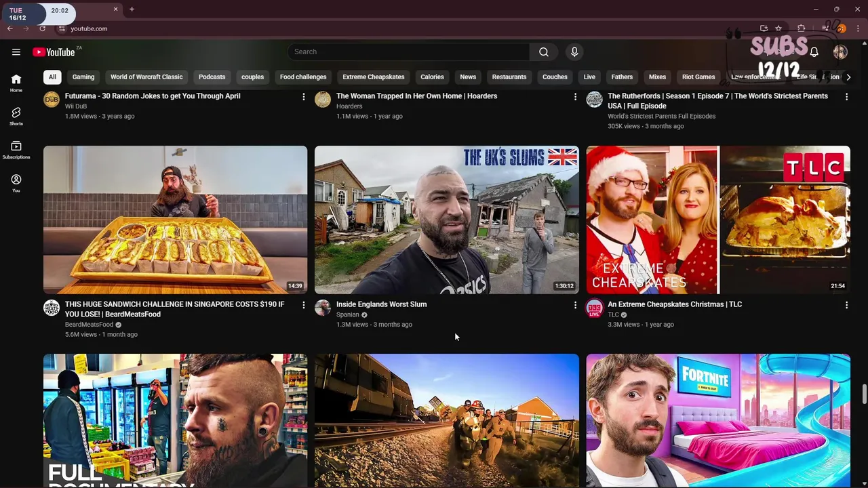This screenshot has width=868, height=488.
Task: Click the UK's Slums thumbnail
Action: 447,220
